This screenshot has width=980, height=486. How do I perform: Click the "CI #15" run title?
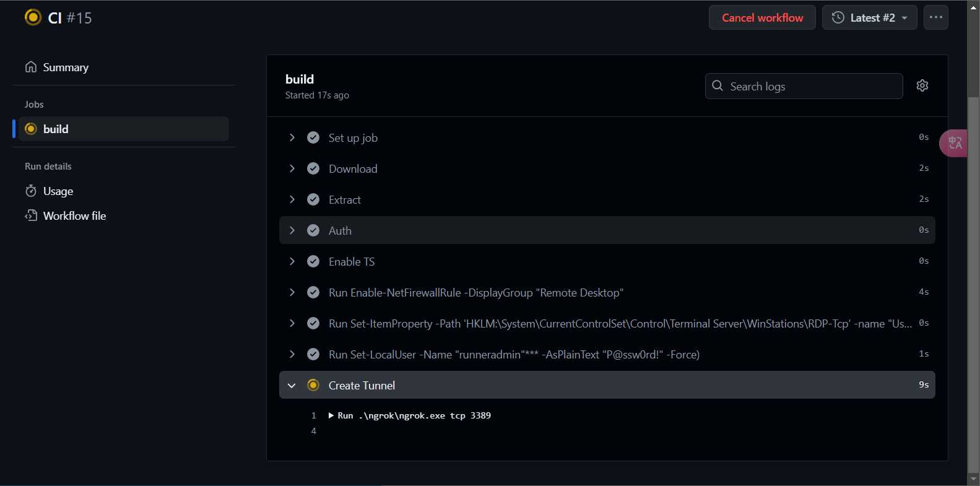point(70,18)
